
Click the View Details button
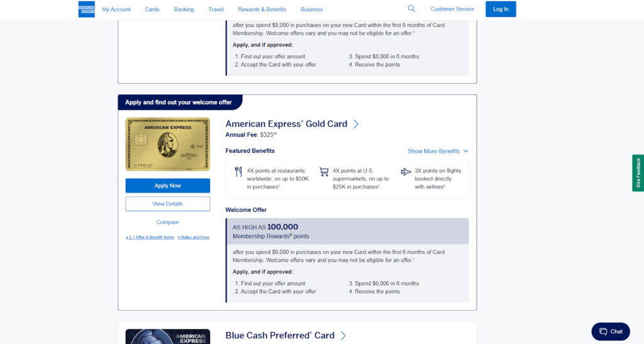point(167,204)
